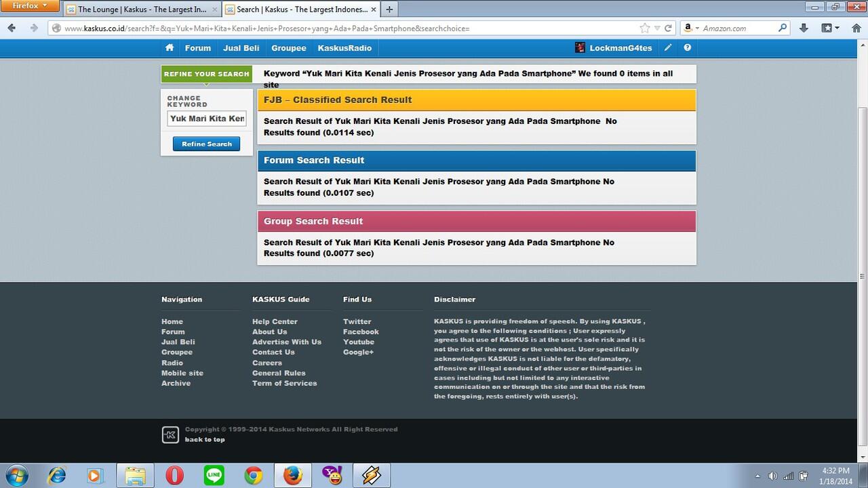
Task: Open LockmanG4tes user avatar
Action: tap(580, 47)
